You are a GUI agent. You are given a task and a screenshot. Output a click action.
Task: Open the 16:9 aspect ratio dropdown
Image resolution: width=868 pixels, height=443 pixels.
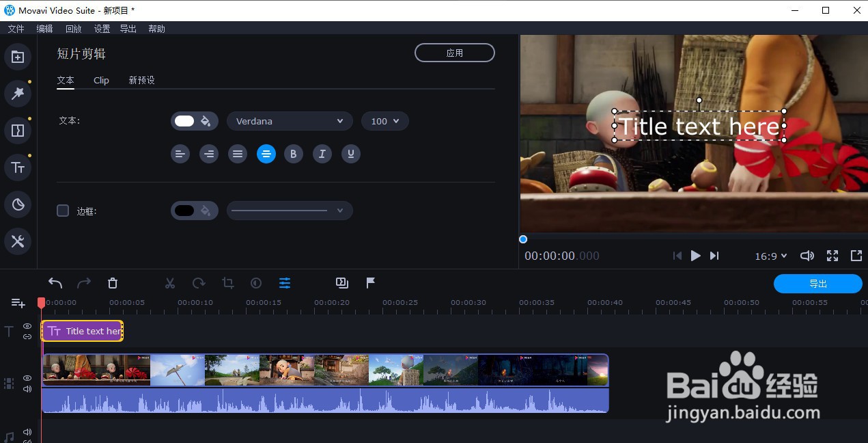tap(771, 256)
